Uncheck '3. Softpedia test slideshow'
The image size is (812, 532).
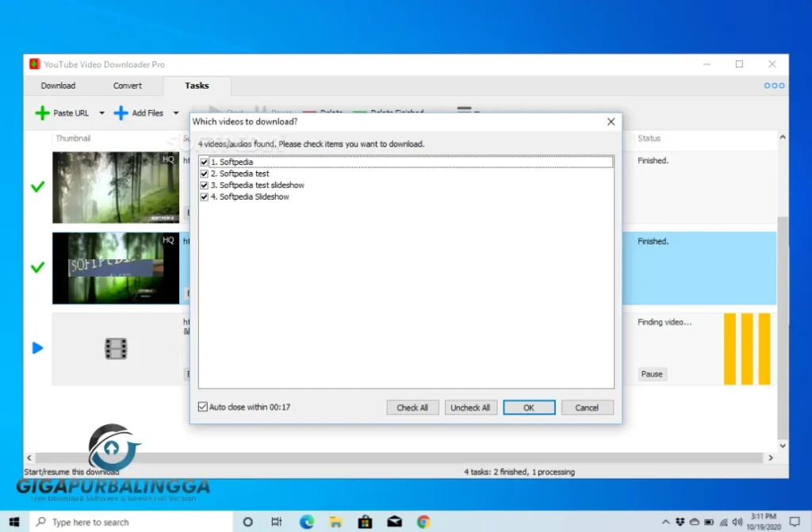coord(205,185)
